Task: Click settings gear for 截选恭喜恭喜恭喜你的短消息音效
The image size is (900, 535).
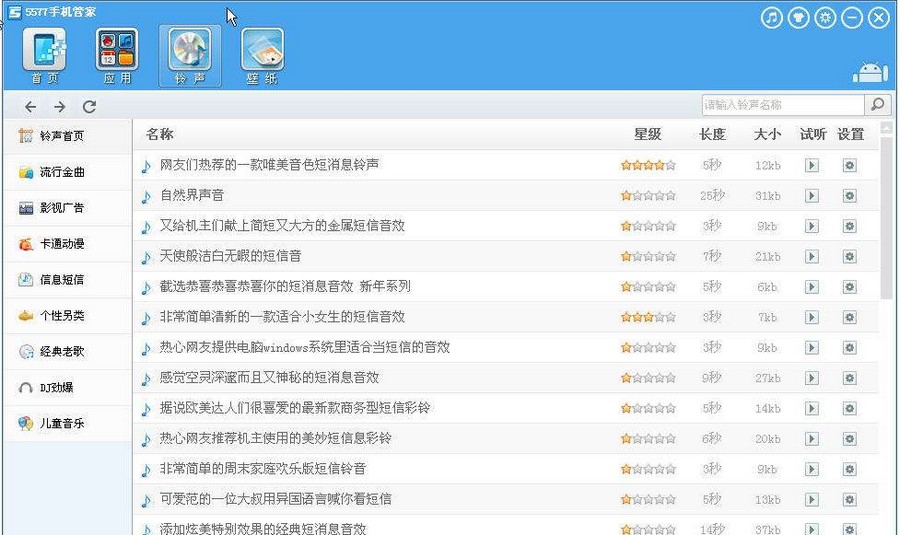Action: pyautogui.click(x=849, y=287)
